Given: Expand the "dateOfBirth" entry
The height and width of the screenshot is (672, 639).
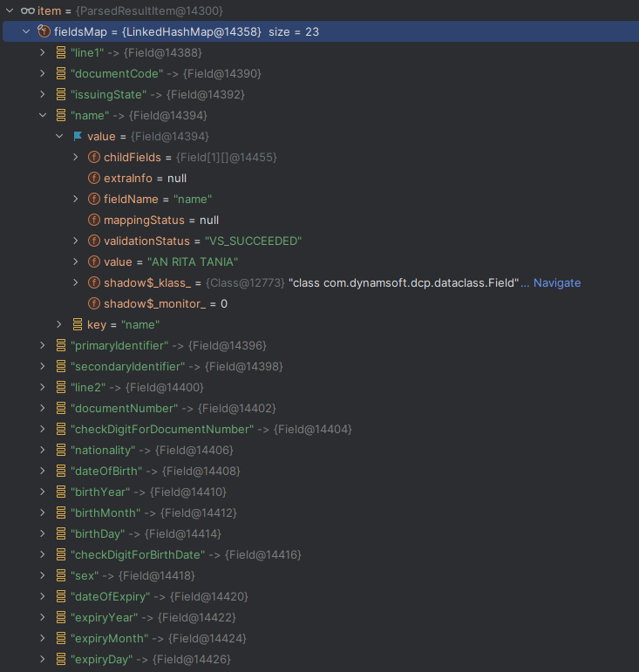Looking at the screenshot, I should pos(43,471).
